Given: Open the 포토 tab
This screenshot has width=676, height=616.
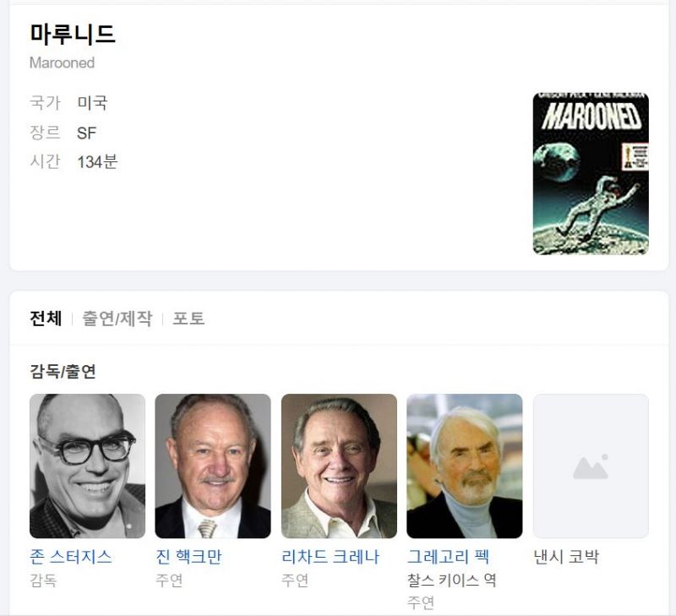Looking at the screenshot, I should point(188,319).
